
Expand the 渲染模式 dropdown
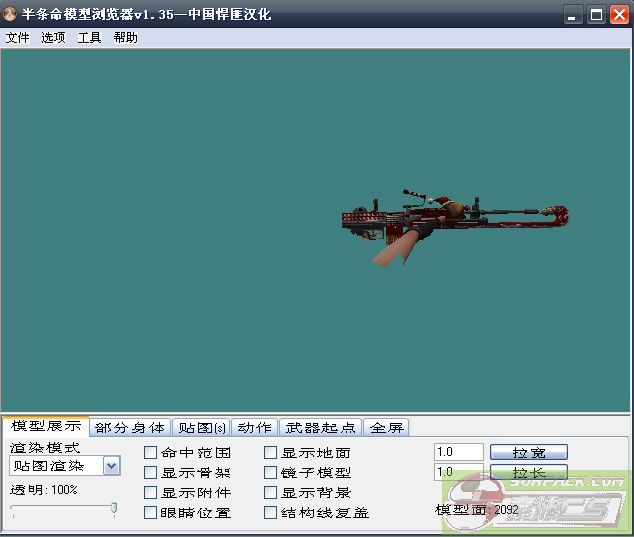point(111,466)
